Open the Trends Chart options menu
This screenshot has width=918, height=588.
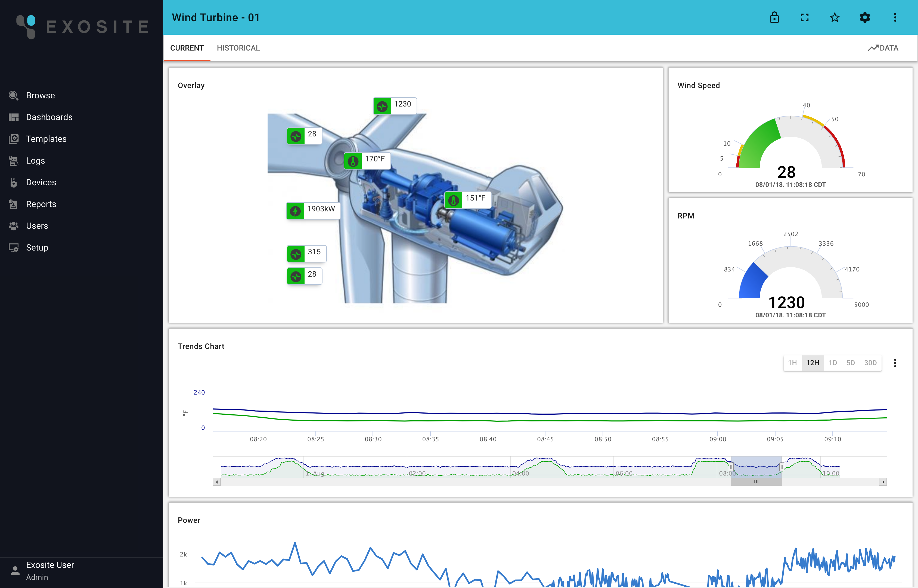point(895,363)
